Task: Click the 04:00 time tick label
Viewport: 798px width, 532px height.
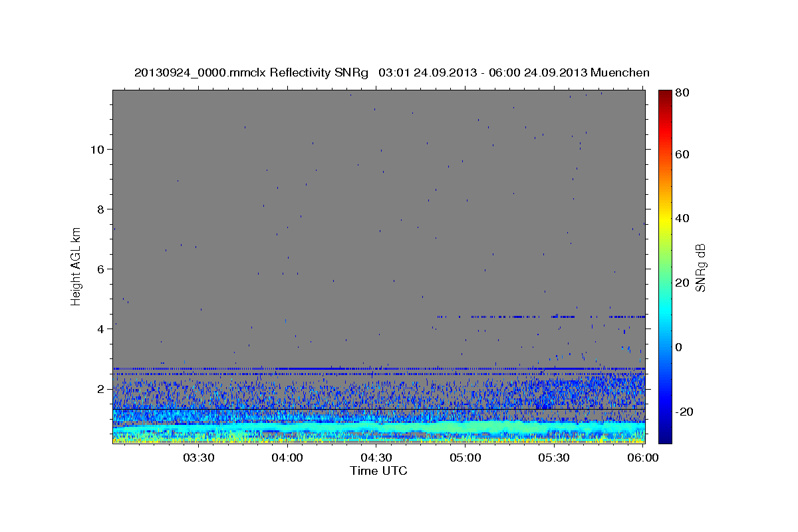Action: (288, 458)
